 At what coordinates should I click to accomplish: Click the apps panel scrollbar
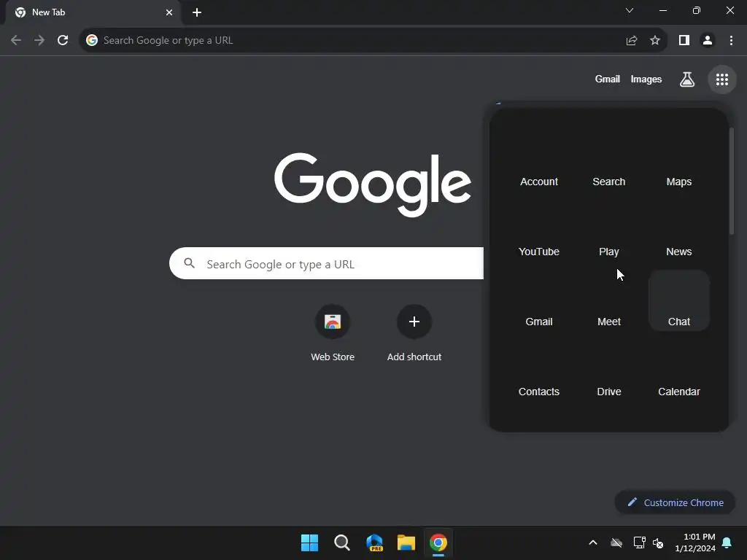tap(732, 181)
